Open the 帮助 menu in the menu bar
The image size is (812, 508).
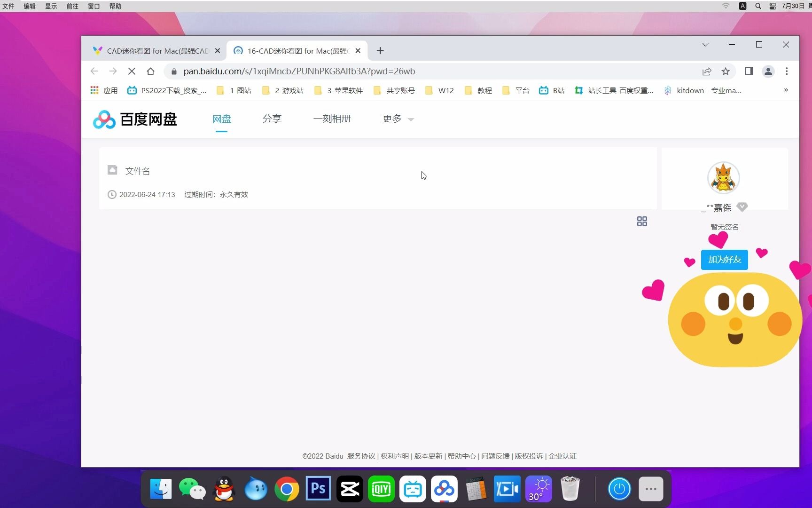tap(114, 6)
